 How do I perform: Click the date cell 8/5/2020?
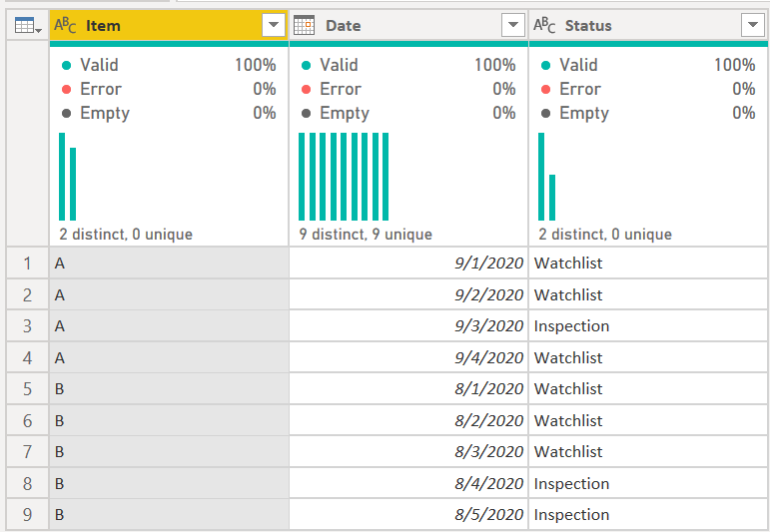click(x=408, y=514)
